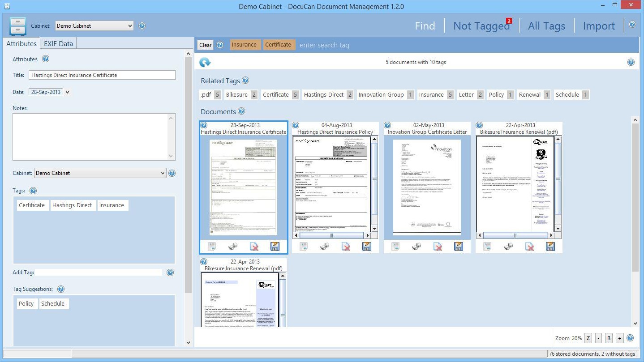View Hastings Direct Insurance Certificate with glasses icon
The width and height of the screenshot is (644, 362).
click(233, 247)
